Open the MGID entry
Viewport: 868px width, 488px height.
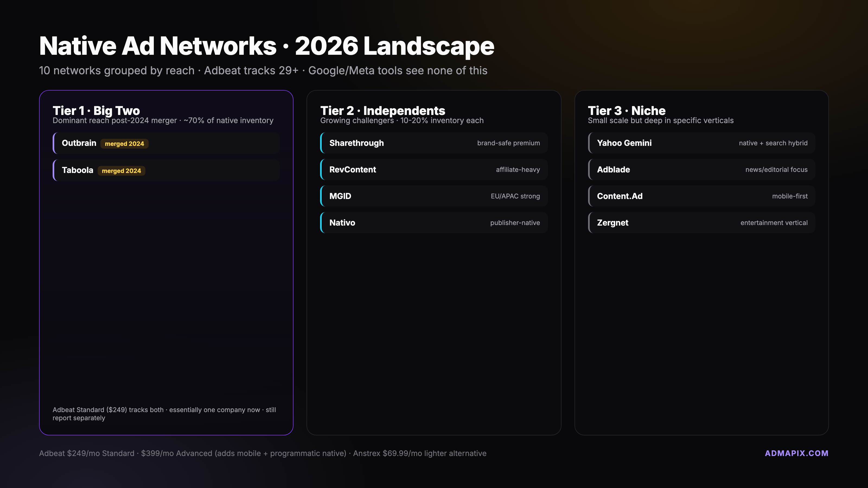(434, 196)
